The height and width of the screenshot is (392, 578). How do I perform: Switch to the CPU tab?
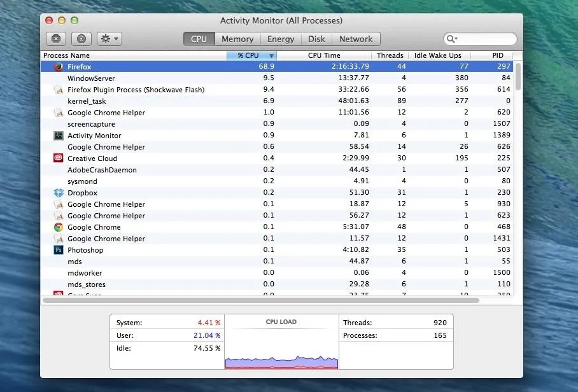[x=199, y=39]
